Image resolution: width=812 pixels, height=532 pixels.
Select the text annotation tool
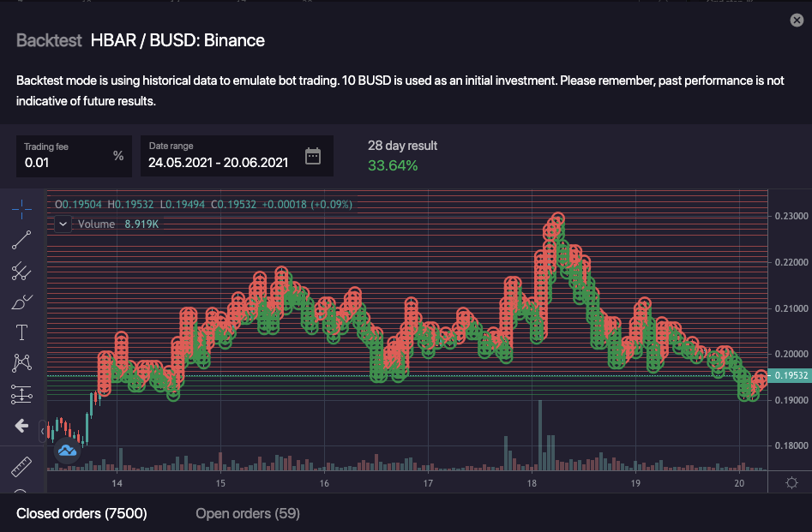pos(21,332)
